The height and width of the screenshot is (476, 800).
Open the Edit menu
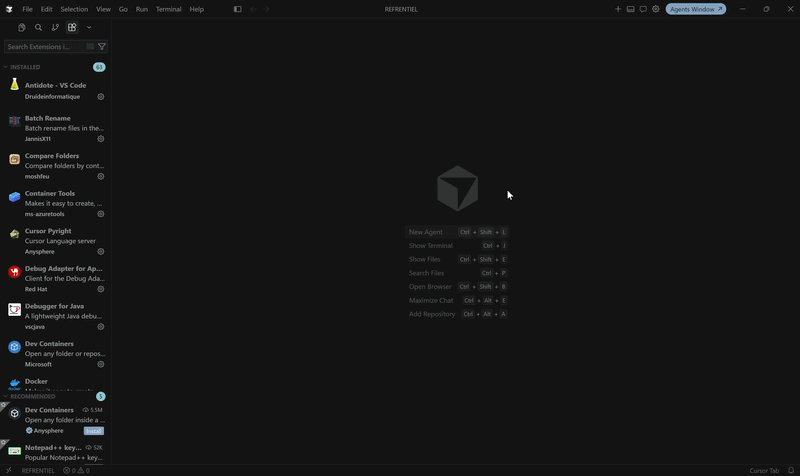[x=46, y=9]
